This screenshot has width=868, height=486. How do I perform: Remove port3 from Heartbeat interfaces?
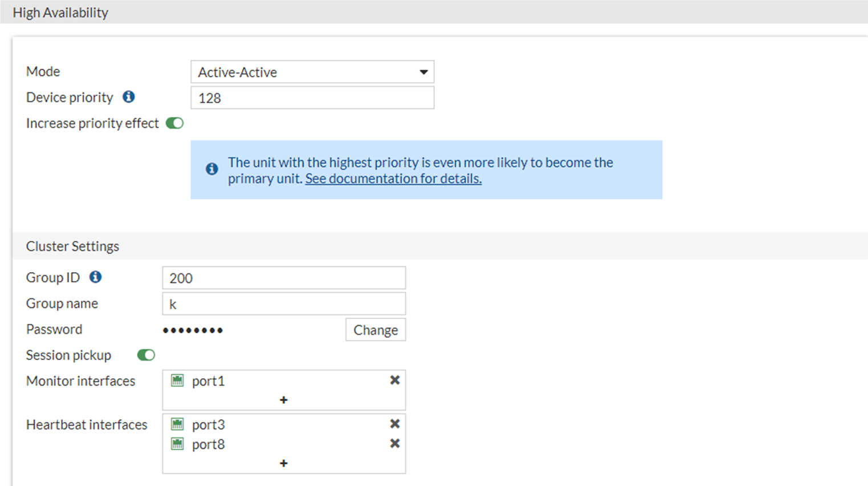394,424
